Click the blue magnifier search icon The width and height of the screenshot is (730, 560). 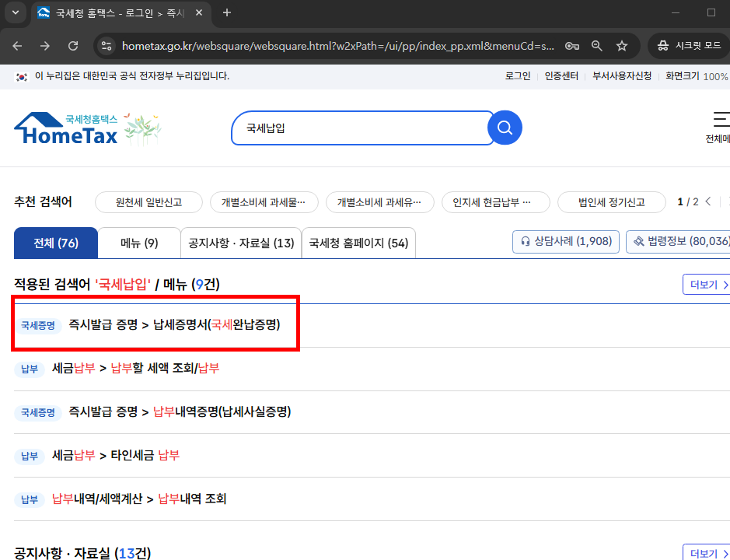pos(505,127)
